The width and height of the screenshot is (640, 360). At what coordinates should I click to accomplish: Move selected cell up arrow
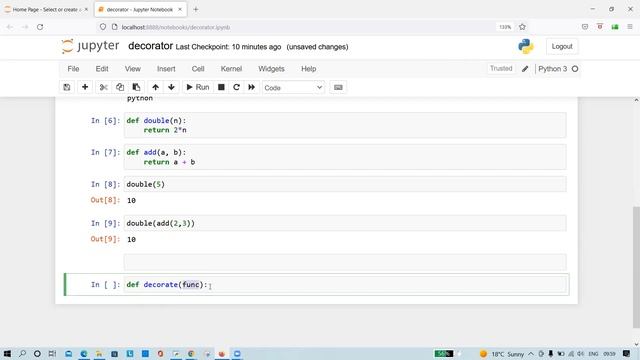[156, 87]
